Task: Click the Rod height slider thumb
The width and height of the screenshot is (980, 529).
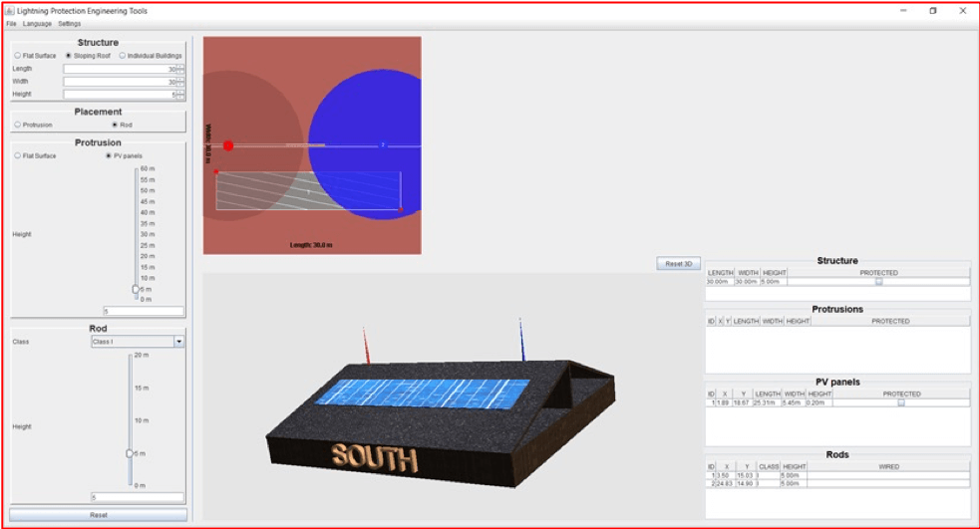Action: (130, 453)
